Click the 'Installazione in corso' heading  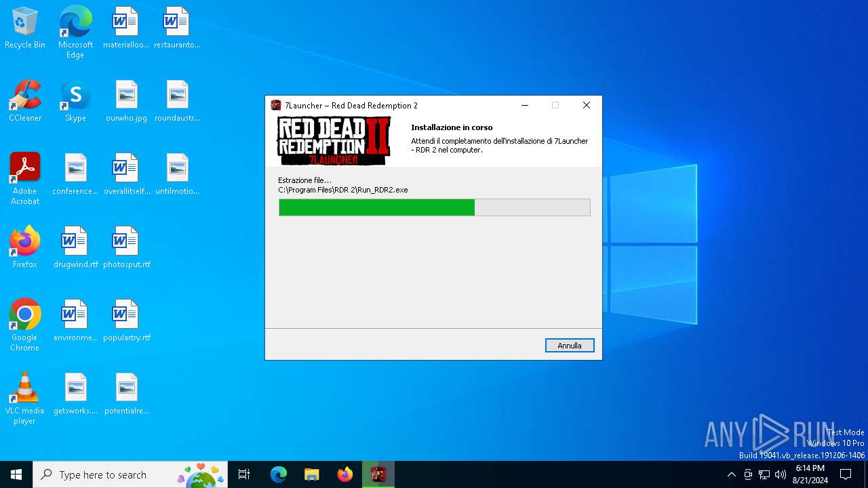pyautogui.click(x=452, y=127)
